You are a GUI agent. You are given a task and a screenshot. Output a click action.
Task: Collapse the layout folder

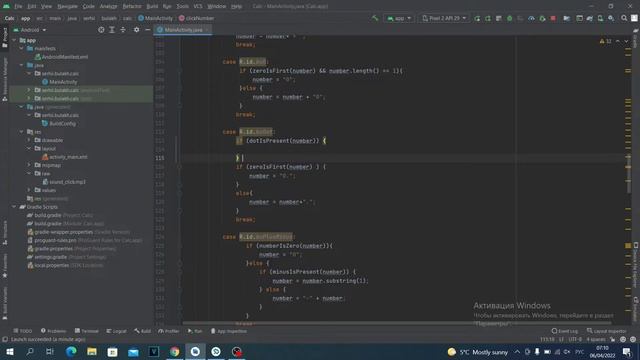[29, 149]
